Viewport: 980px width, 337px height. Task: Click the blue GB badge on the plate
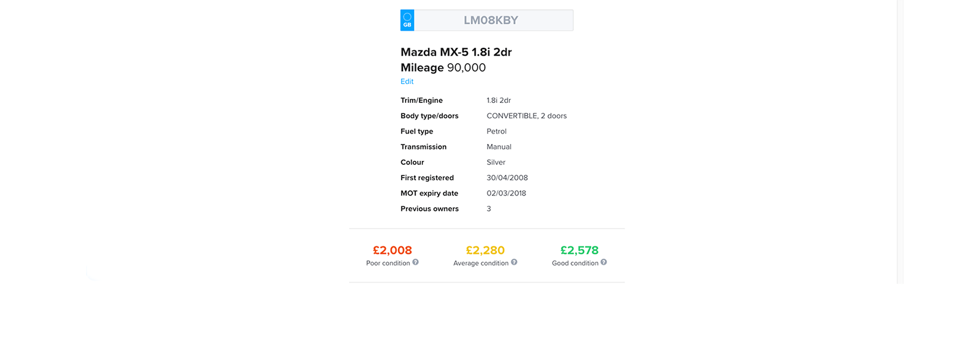(407, 20)
